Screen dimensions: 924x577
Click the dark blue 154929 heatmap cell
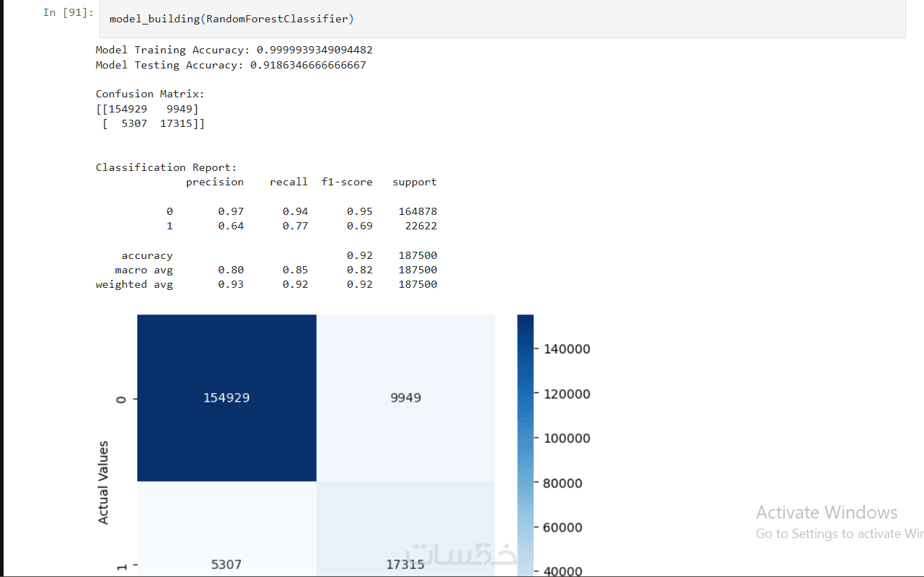[x=226, y=397]
